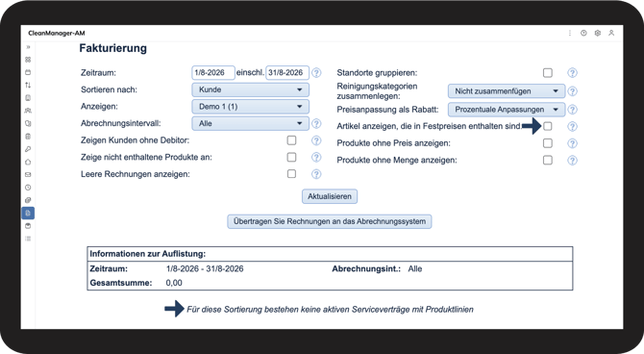
Task: Check Leere Rechnungen anzeigen box
Action: [291, 173]
